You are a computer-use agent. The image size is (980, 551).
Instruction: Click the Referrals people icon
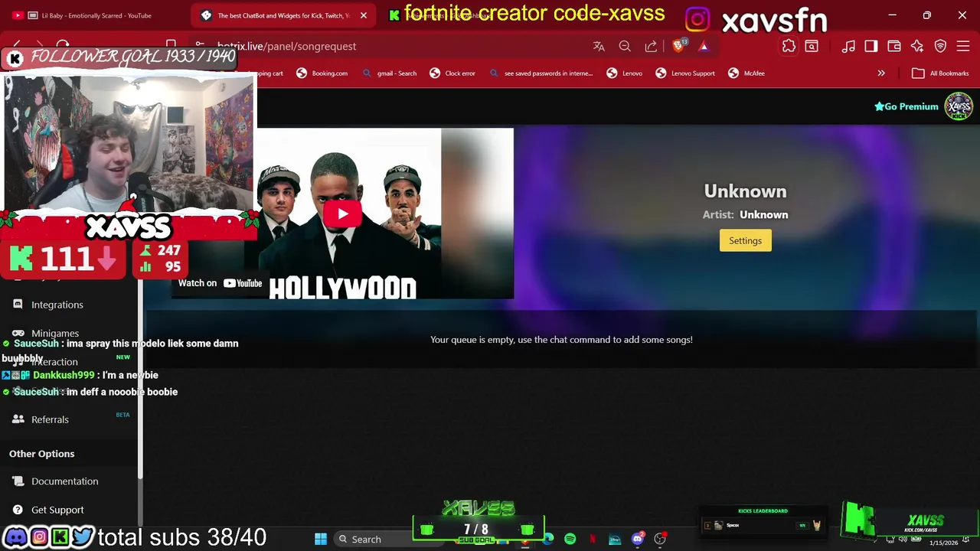tap(18, 419)
